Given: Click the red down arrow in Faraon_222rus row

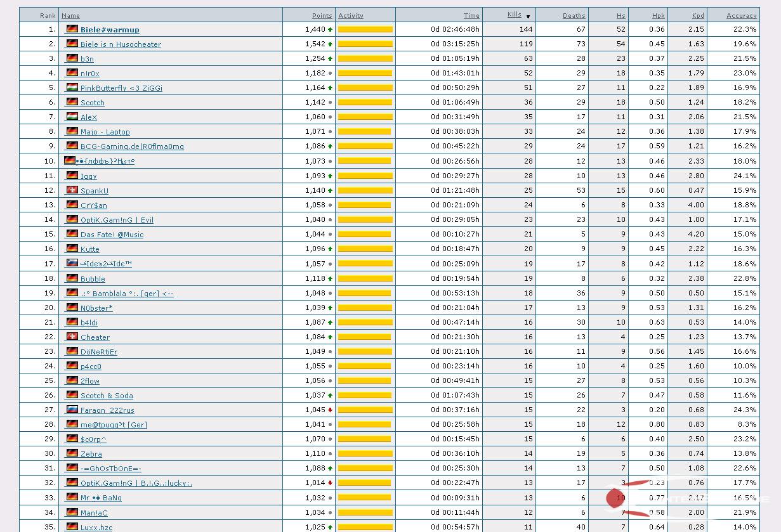Looking at the screenshot, I should (330, 410).
